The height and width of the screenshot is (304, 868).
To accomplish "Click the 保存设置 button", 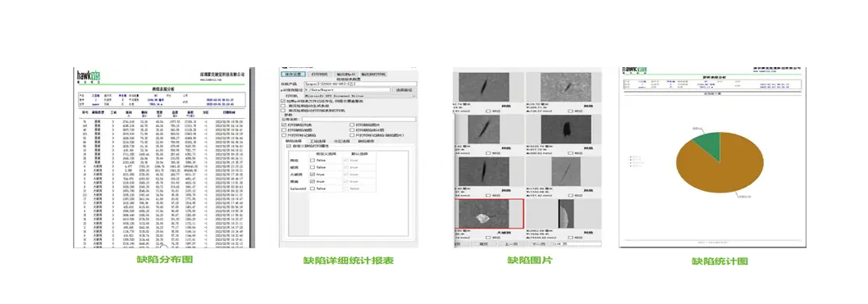I will pos(292,74).
